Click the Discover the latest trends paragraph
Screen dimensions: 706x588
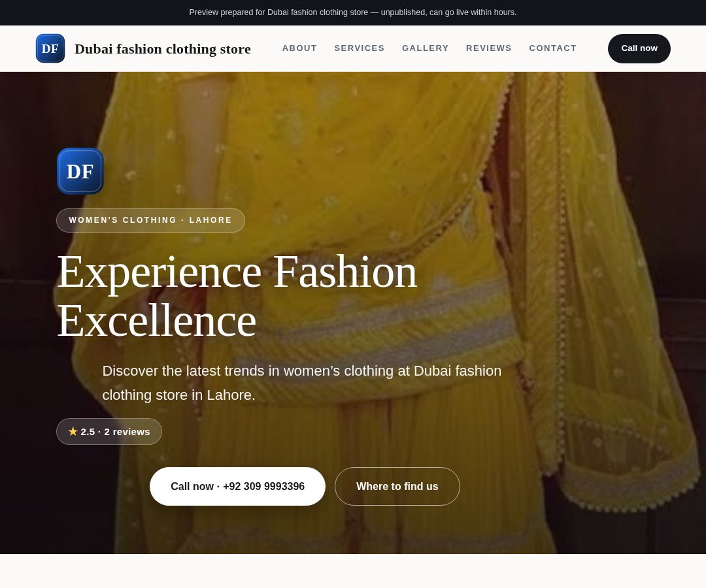click(x=301, y=383)
